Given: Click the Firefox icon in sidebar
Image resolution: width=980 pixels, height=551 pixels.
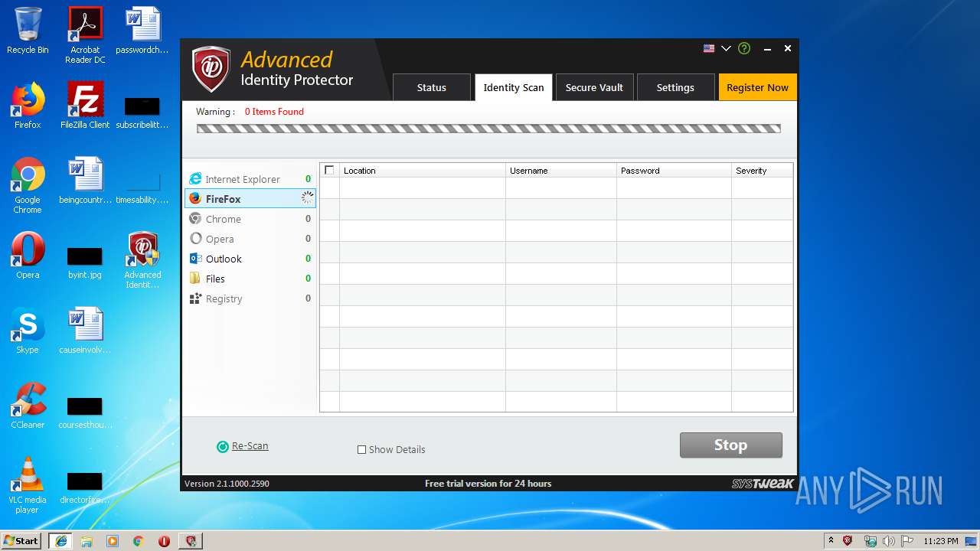Looking at the screenshot, I should click(x=195, y=199).
